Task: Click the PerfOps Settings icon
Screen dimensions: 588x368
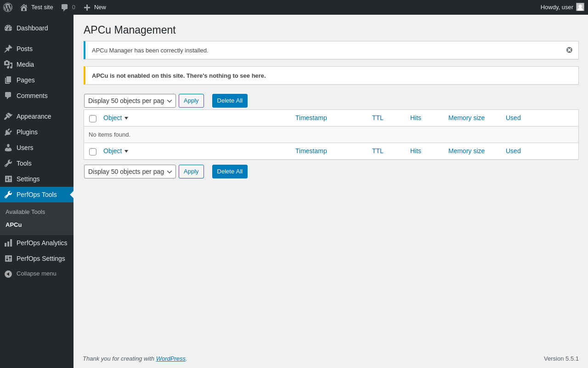Action: pyautogui.click(x=8, y=259)
